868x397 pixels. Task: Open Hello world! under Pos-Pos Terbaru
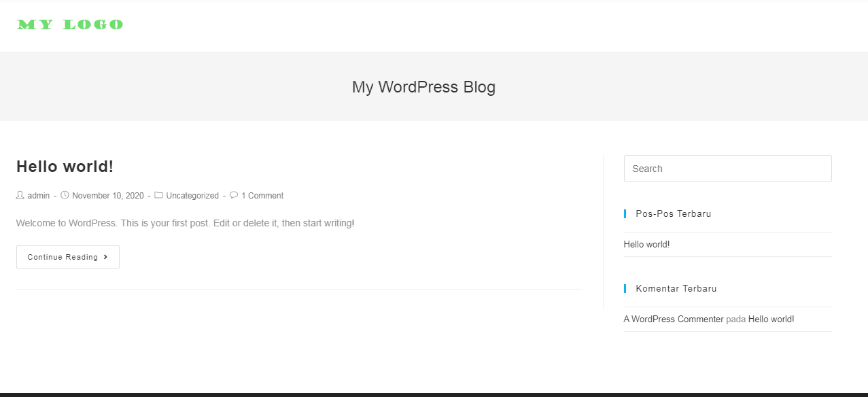coord(646,244)
